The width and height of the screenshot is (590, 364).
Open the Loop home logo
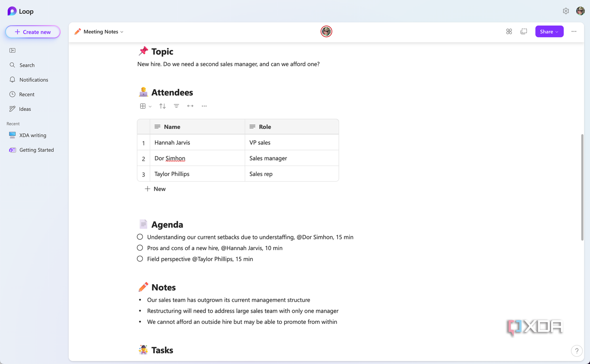click(x=20, y=11)
